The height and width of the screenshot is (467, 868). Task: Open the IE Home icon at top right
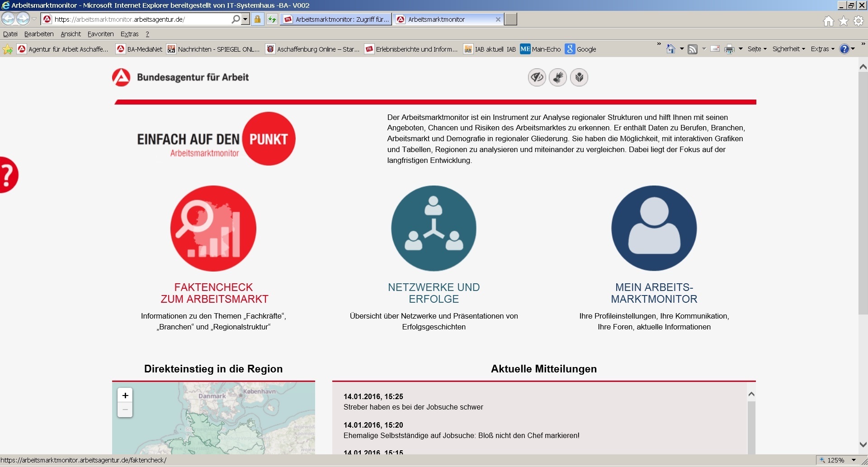click(828, 21)
